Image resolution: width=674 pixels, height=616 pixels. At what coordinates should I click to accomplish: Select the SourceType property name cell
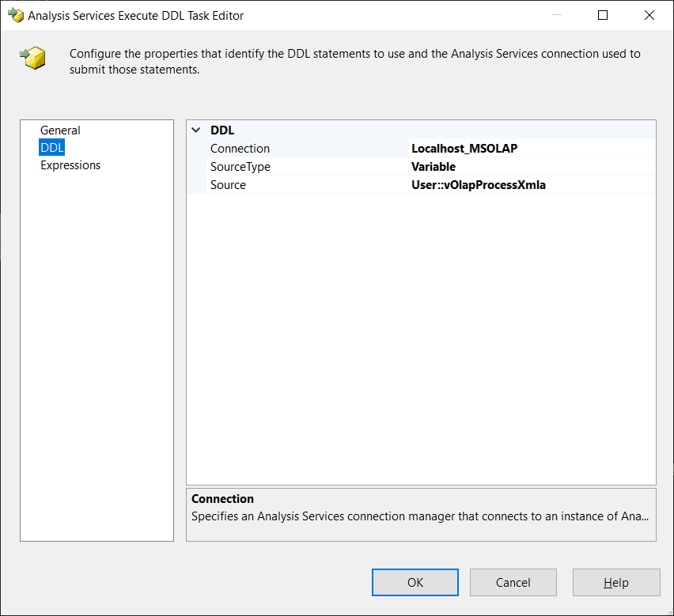point(240,167)
